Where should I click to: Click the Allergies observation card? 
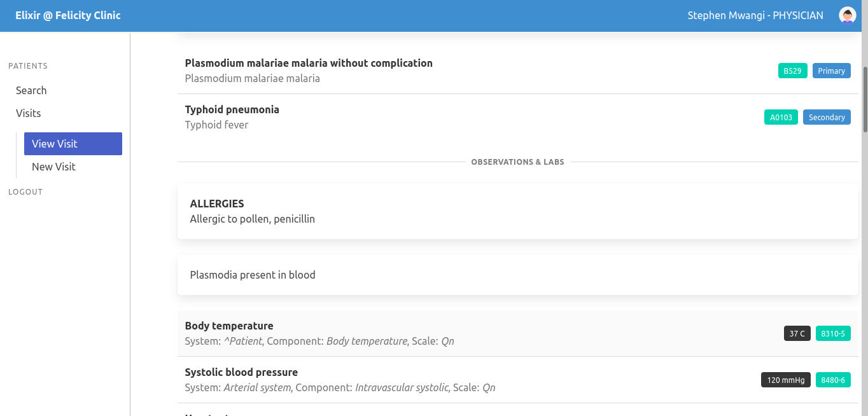(x=517, y=211)
